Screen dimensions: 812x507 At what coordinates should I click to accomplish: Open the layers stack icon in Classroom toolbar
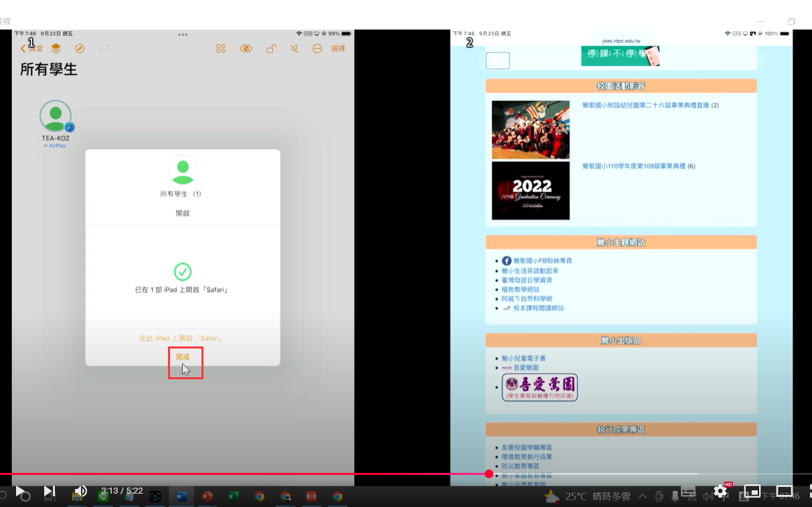click(56, 48)
